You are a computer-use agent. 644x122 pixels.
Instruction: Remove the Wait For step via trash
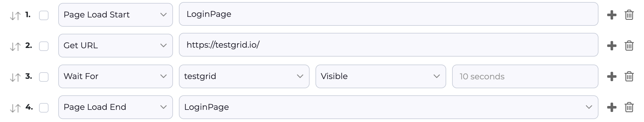tap(629, 76)
